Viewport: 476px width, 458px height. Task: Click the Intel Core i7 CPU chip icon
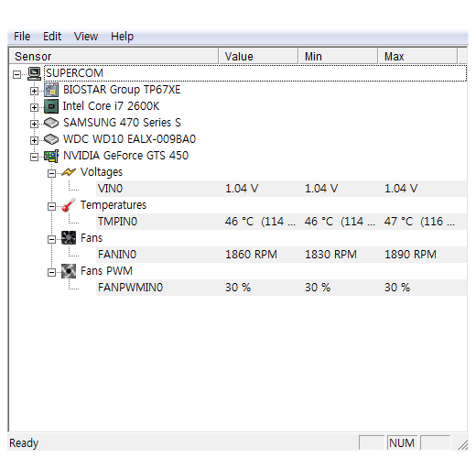(51, 106)
